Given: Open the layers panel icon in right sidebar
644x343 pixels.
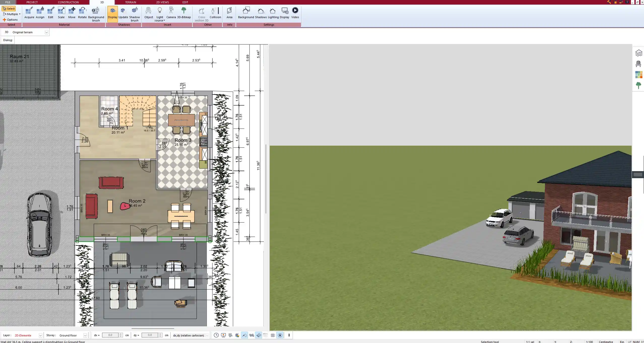Looking at the screenshot, I should [x=638, y=53].
